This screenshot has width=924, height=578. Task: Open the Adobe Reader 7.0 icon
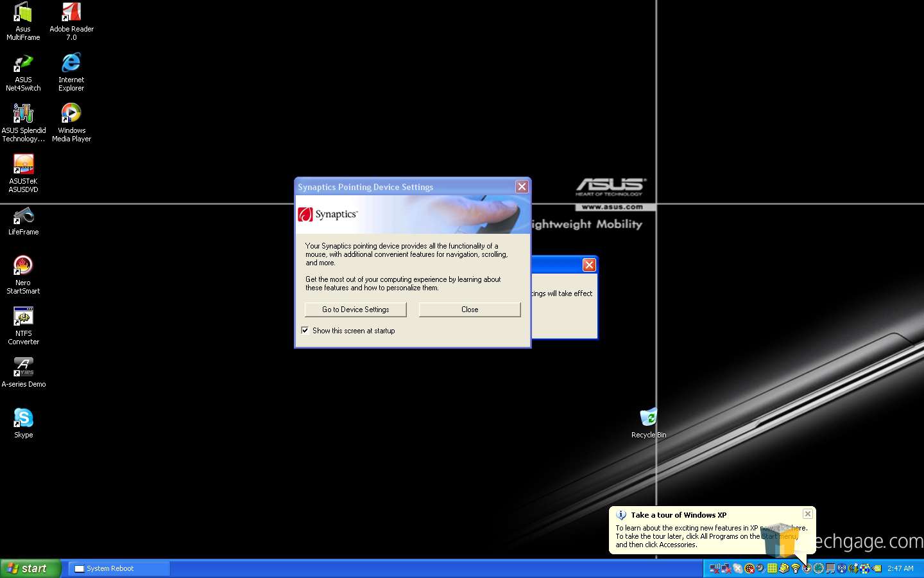tap(71, 21)
